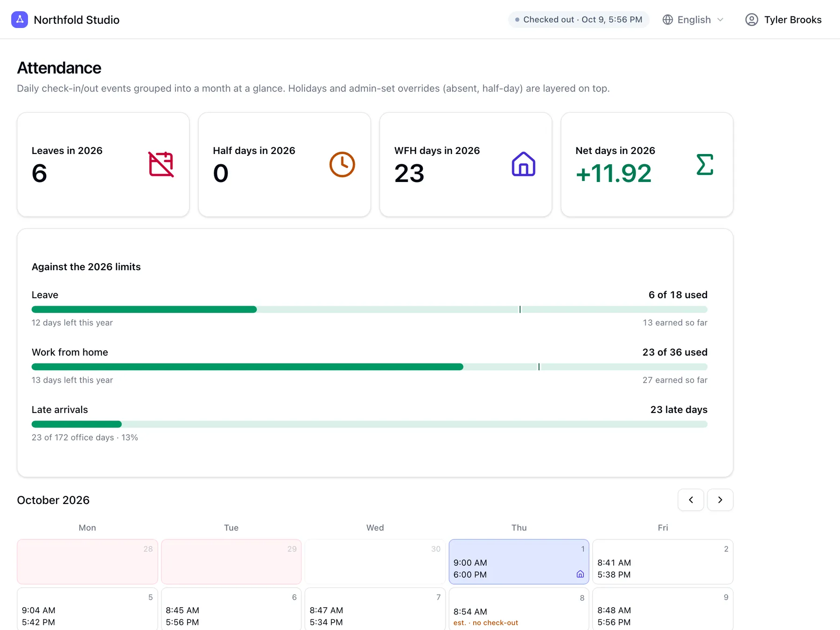Click the '23 late days' text

coord(679,410)
